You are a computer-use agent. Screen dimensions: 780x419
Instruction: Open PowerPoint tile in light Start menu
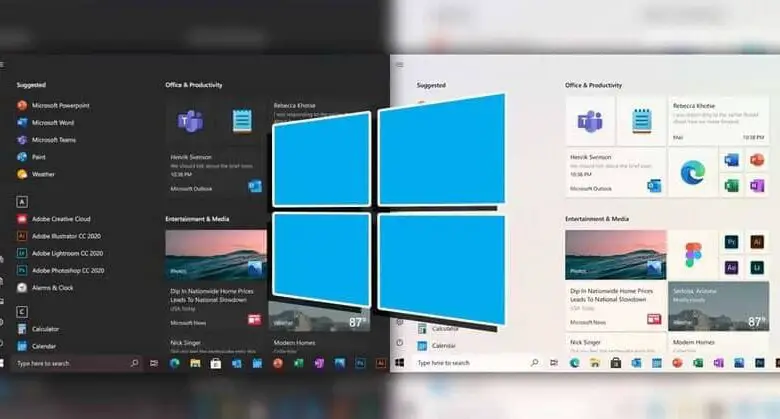pyautogui.click(x=757, y=160)
